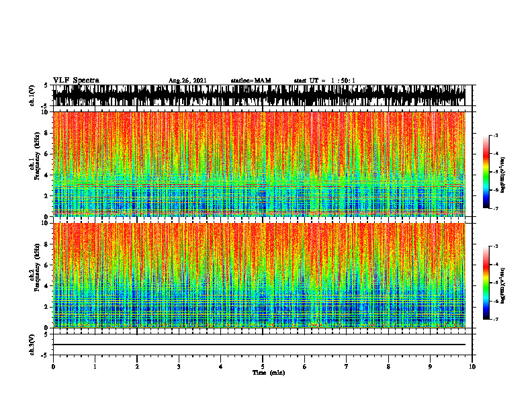Click the time axis tick label "9"
Screen dimensions: 532x411
click(430, 367)
